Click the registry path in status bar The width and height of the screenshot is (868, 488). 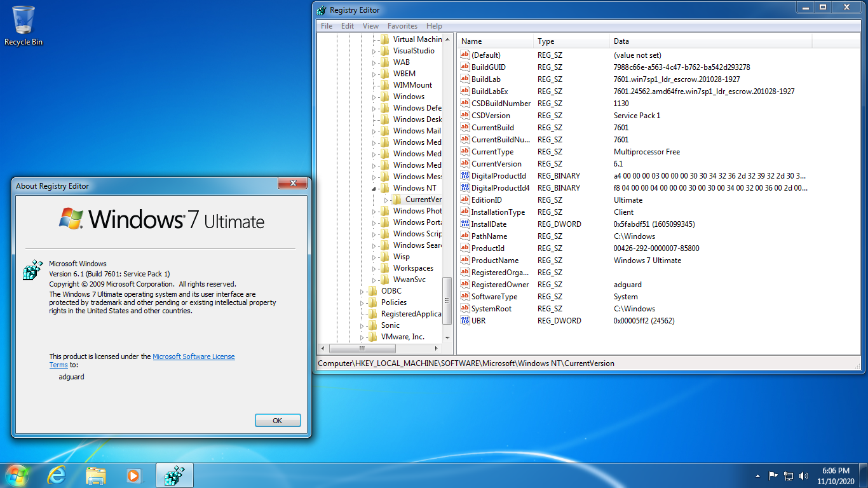point(466,363)
